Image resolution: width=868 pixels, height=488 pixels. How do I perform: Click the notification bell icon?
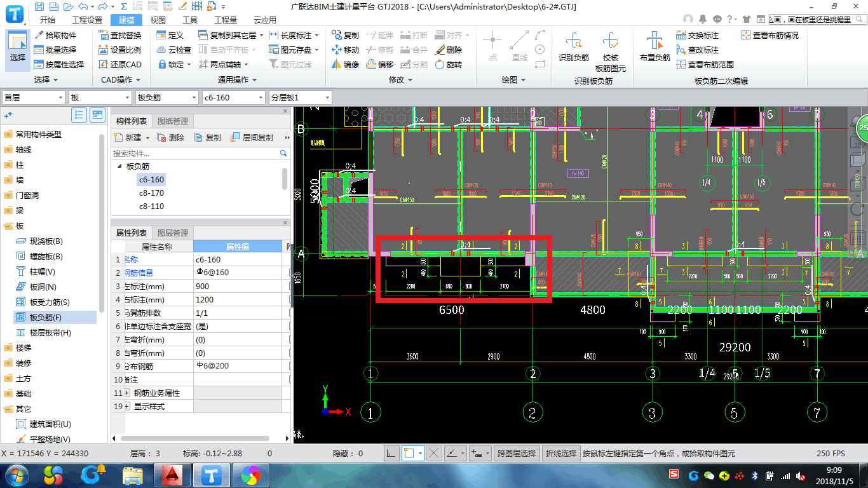pos(703,19)
